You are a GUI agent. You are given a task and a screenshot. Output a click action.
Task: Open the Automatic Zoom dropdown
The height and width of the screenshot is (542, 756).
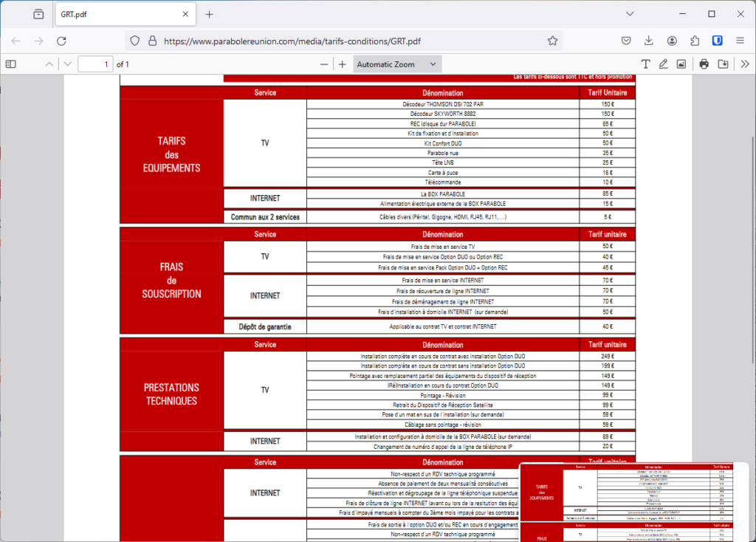point(397,64)
